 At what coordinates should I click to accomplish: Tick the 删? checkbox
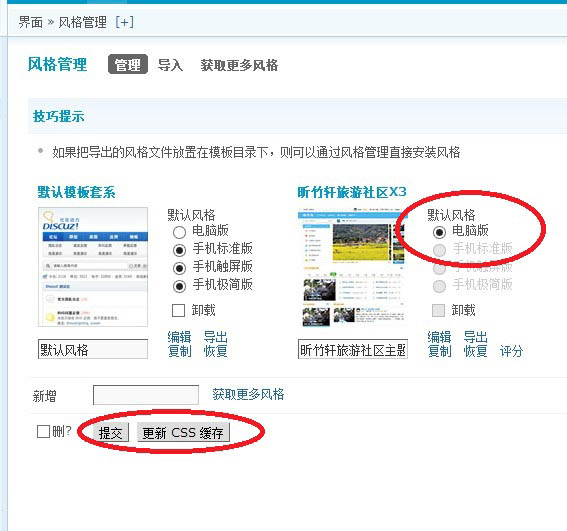coord(43,431)
